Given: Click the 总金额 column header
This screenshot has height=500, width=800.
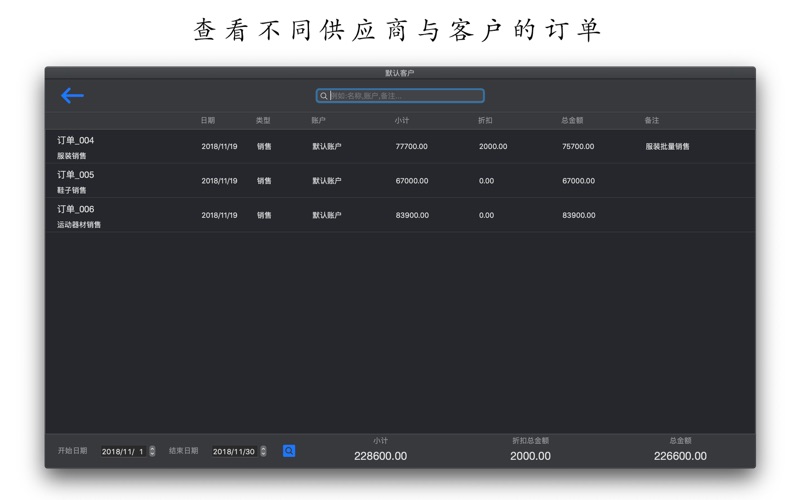Looking at the screenshot, I should coord(572,121).
